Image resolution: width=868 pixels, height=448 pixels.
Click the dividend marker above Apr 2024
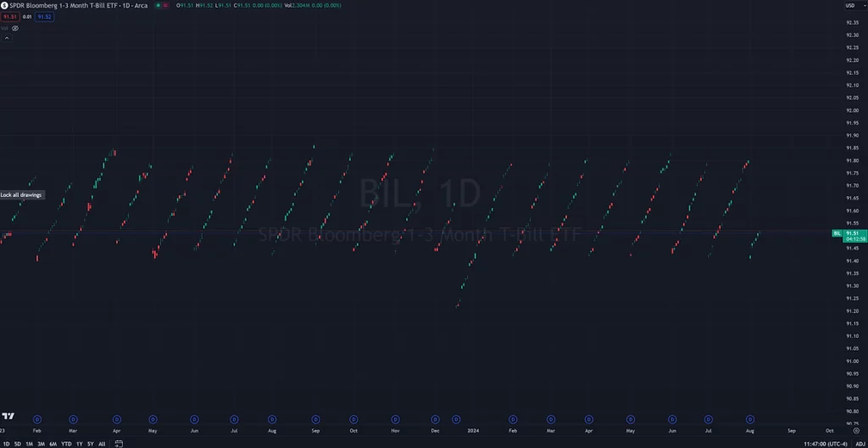point(589,419)
